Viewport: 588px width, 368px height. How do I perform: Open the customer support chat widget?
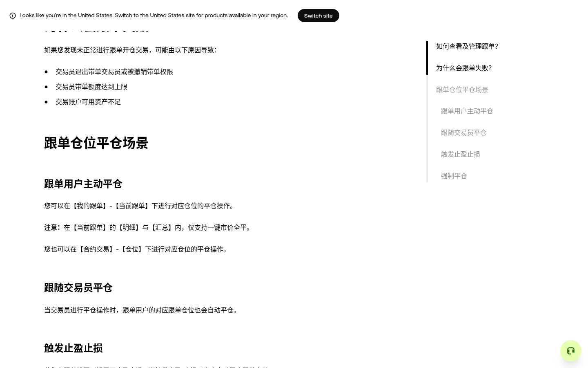pos(571,351)
